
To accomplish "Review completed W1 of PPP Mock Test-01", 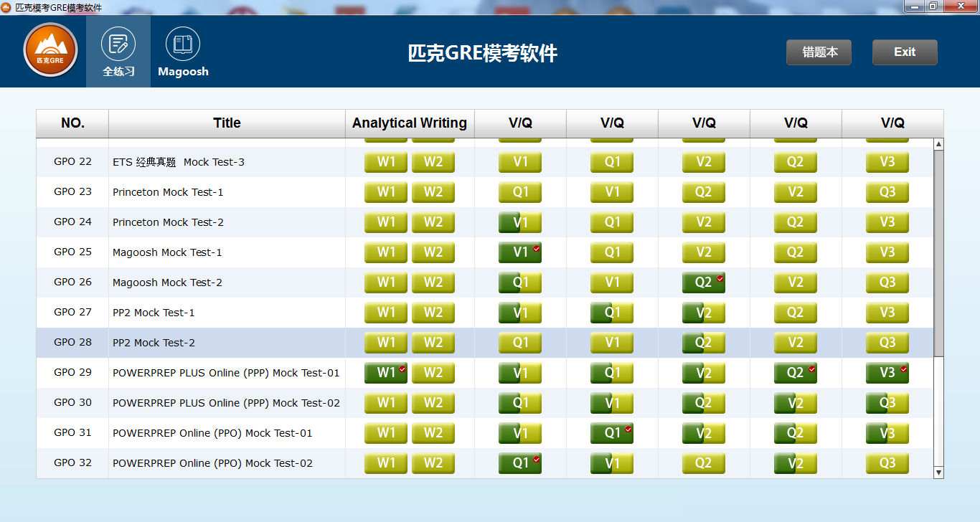I will (x=386, y=373).
